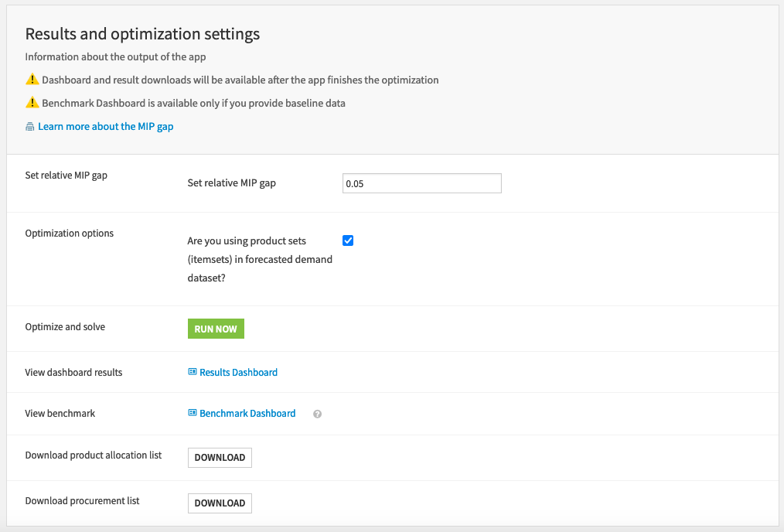Download the procurement list
The image size is (784, 532).
pyautogui.click(x=220, y=503)
